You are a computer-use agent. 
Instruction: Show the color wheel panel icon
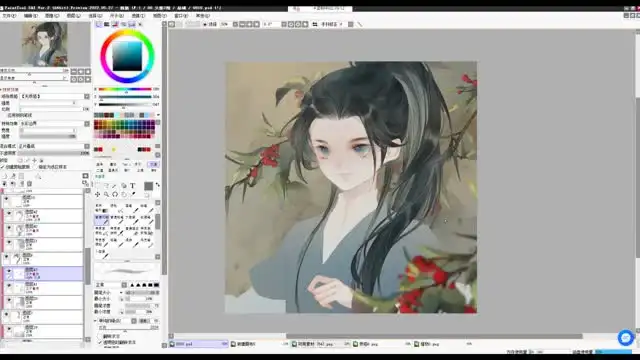tap(98, 24)
